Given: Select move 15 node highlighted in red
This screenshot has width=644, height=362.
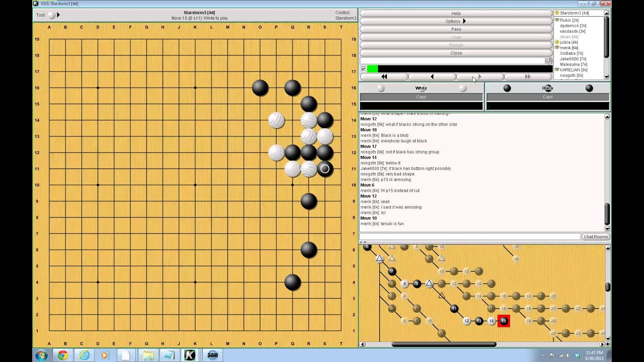Looking at the screenshot, I should coord(504,321).
